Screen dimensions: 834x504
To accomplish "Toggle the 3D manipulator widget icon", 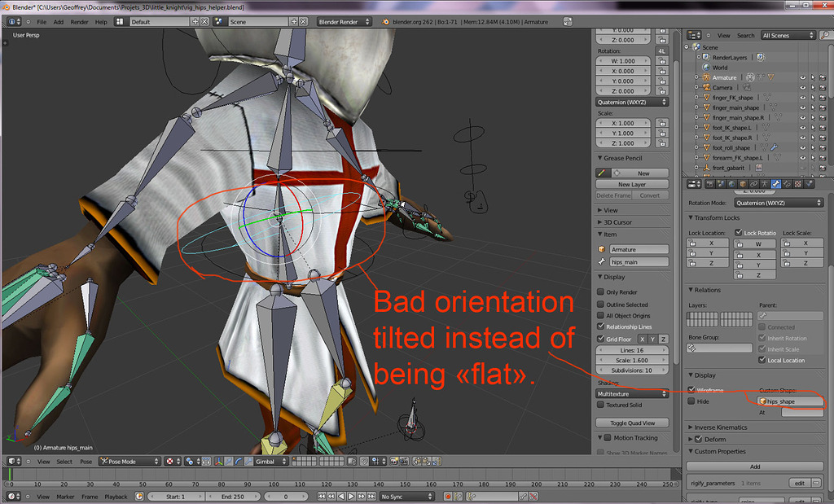I will pyautogui.click(x=218, y=461).
